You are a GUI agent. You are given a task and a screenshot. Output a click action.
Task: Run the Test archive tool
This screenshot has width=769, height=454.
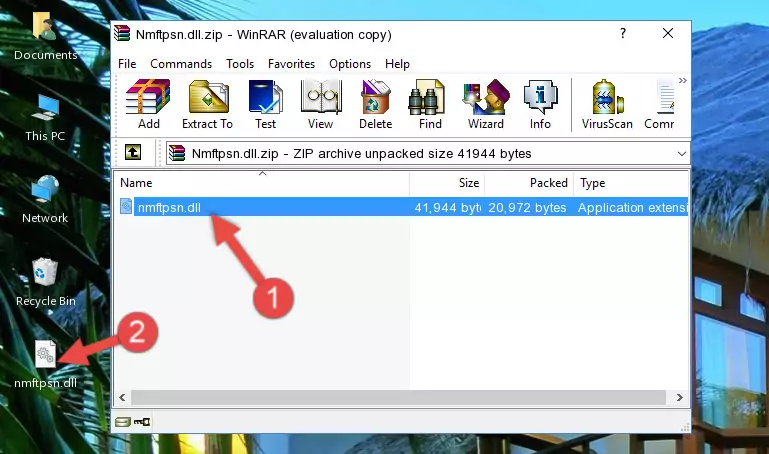pos(265,104)
